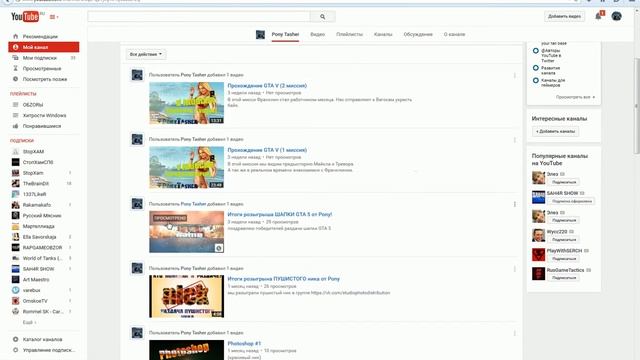The image size is (640, 360).
Task: Switch to the Pony Tasher home tab
Action: pyautogui.click(x=285, y=34)
